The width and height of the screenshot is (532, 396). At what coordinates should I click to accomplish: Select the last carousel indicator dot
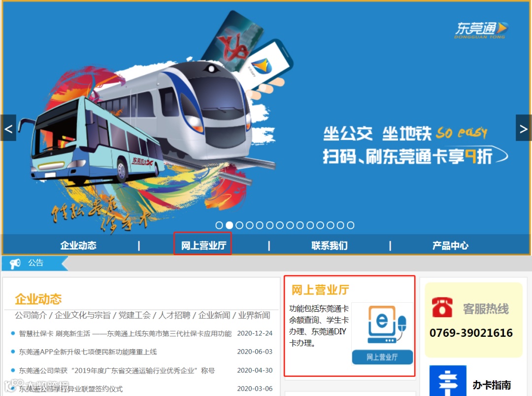tap(351, 225)
